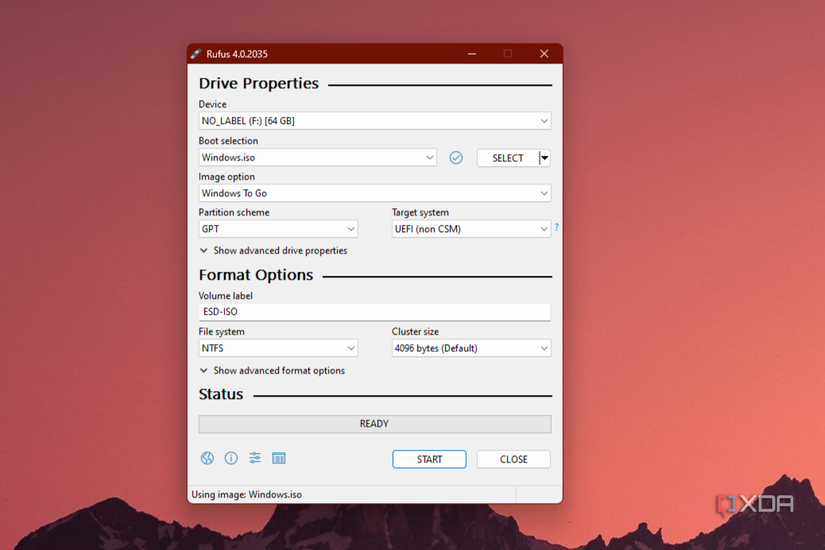Close the Rufus window with X
The image size is (825, 550).
pos(544,54)
